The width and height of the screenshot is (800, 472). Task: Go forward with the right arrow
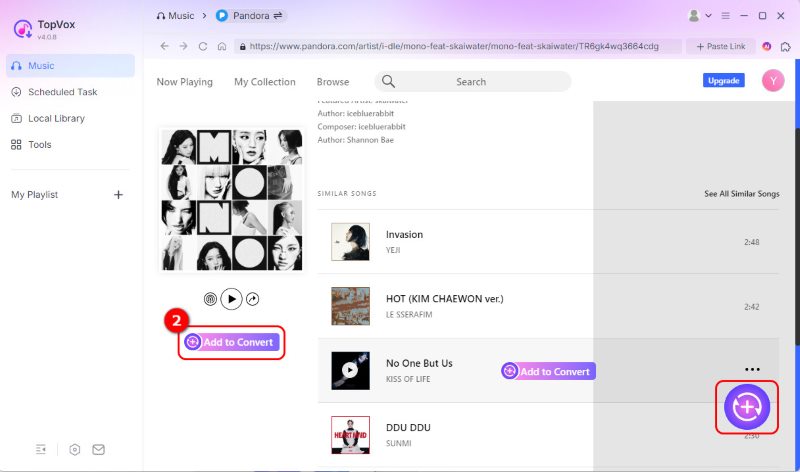[x=183, y=46]
